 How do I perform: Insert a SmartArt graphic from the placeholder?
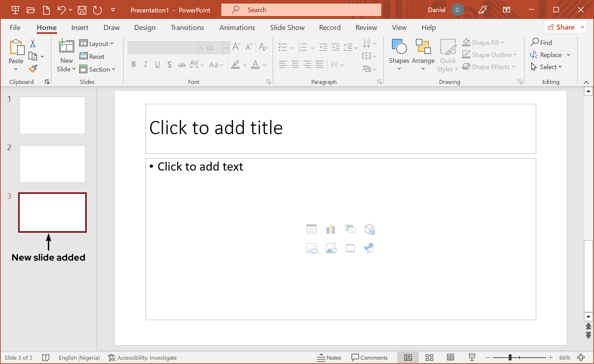tap(350, 229)
